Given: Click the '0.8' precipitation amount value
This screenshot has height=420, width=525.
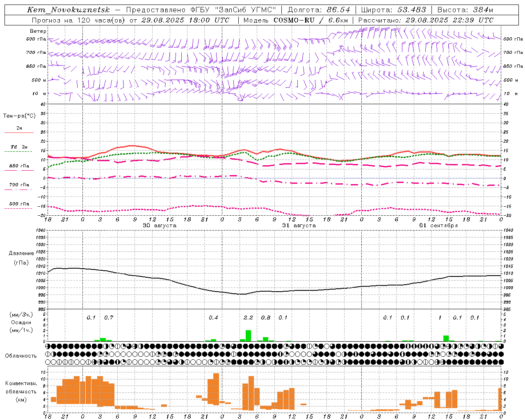Looking at the screenshot, I should [x=266, y=317].
